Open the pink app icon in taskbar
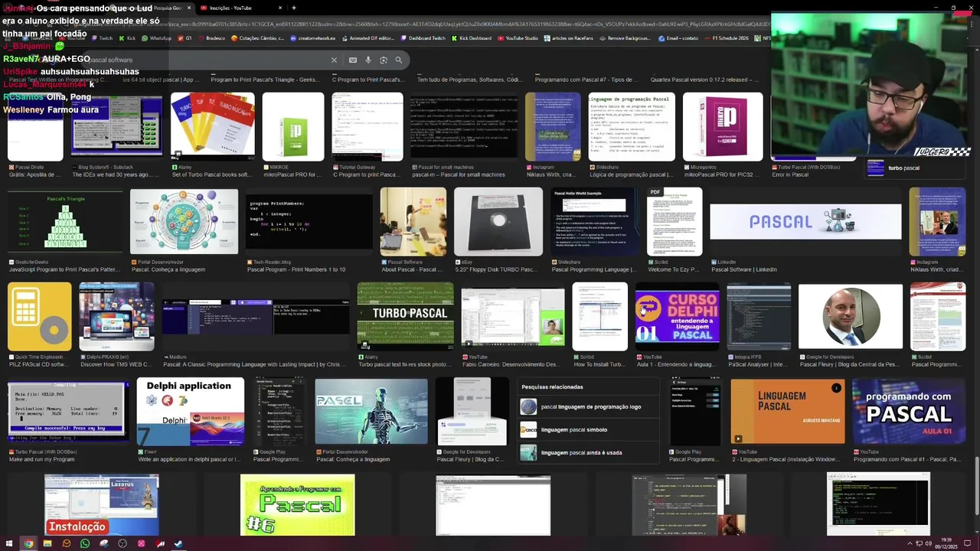This screenshot has height=551, width=980. [141, 543]
